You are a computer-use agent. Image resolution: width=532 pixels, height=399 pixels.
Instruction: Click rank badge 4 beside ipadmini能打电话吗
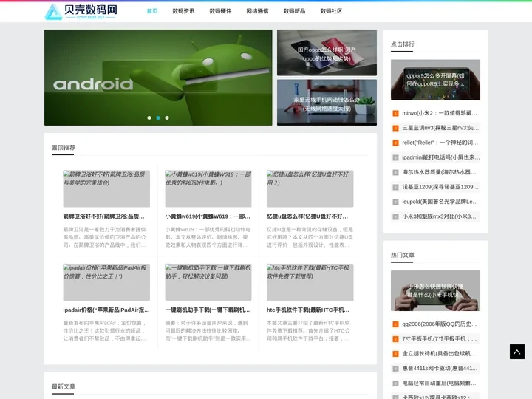(395, 157)
